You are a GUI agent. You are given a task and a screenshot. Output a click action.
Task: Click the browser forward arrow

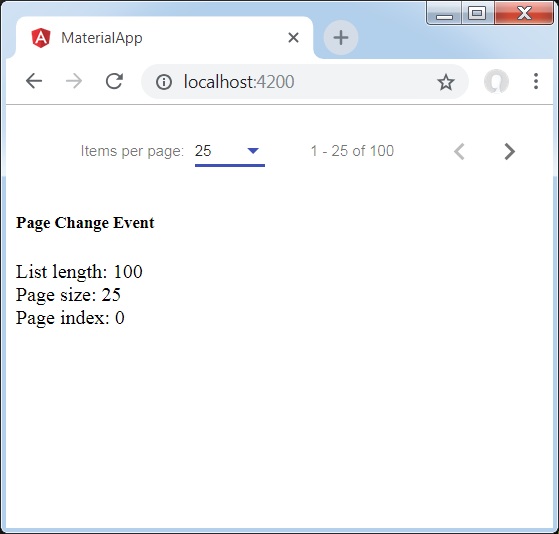tap(74, 81)
